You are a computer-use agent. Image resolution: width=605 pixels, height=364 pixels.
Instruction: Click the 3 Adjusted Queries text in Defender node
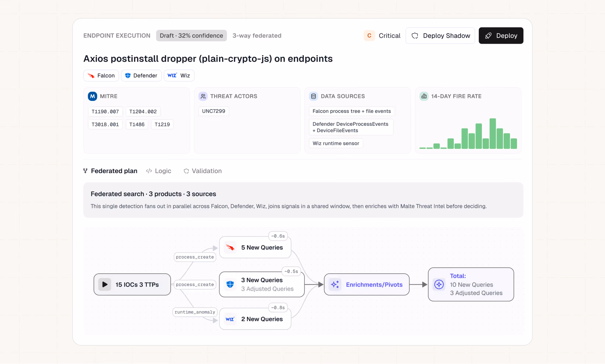pyautogui.click(x=267, y=289)
